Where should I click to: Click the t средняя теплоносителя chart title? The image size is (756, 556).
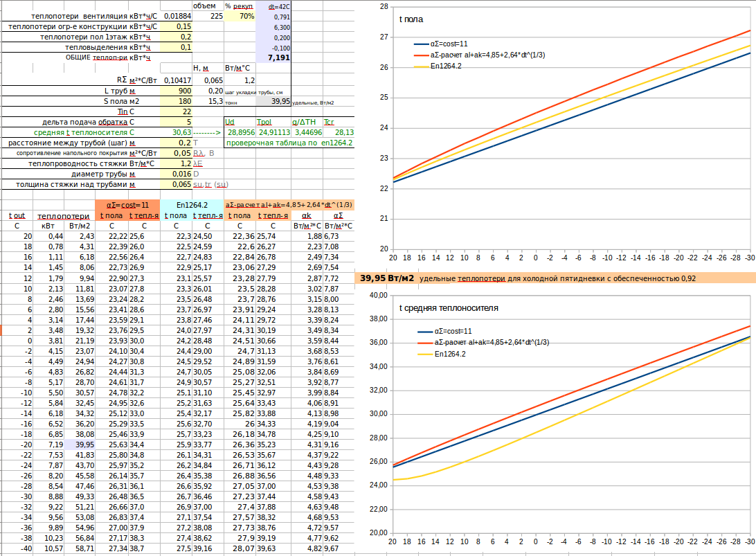point(449,308)
